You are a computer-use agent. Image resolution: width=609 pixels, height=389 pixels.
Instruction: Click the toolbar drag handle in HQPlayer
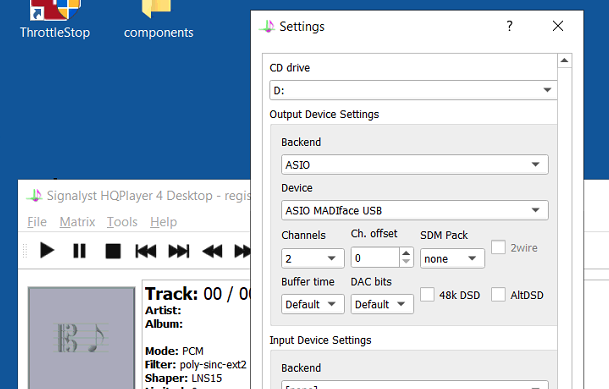24,251
